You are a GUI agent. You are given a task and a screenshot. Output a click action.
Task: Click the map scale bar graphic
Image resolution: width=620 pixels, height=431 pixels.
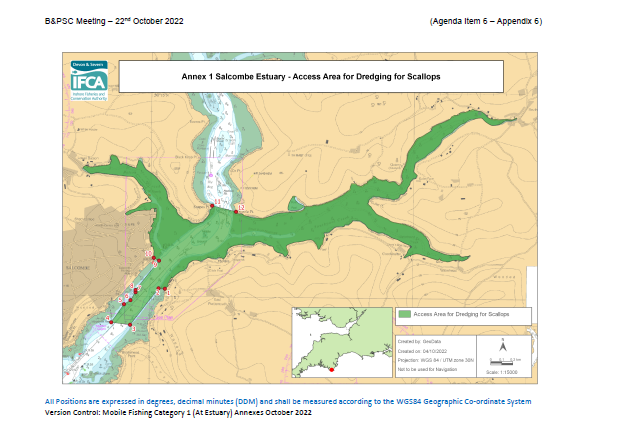[x=505, y=362]
